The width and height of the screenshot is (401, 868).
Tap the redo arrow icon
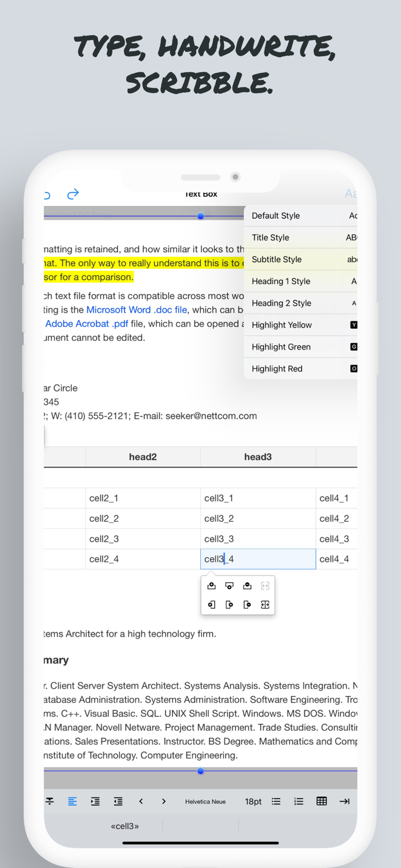[x=73, y=194]
